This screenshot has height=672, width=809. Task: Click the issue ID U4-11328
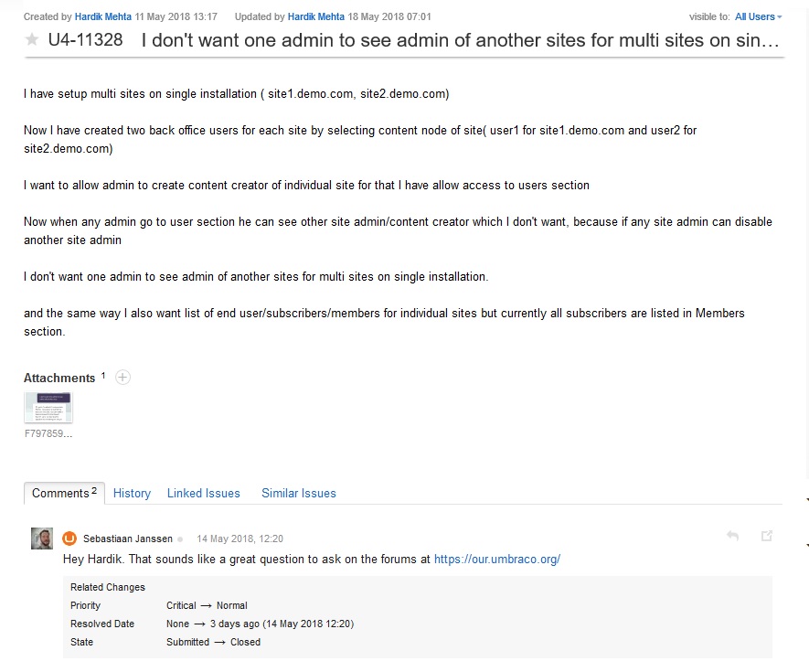coord(85,39)
